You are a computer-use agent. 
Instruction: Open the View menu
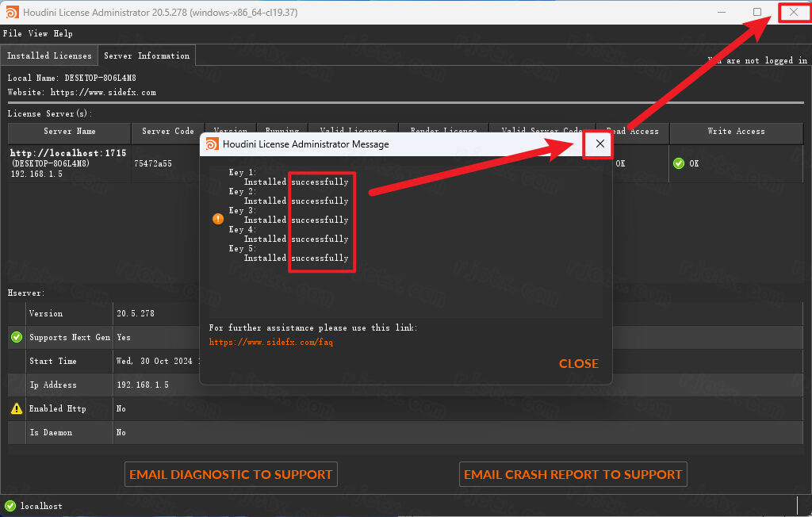37,33
